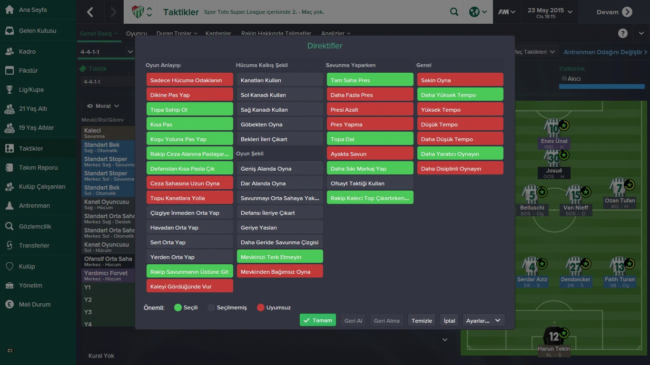This screenshot has height=365, width=650.
Task: Toggle Kaleyi Gördüğünde Vur directive
Action: (189, 286)
